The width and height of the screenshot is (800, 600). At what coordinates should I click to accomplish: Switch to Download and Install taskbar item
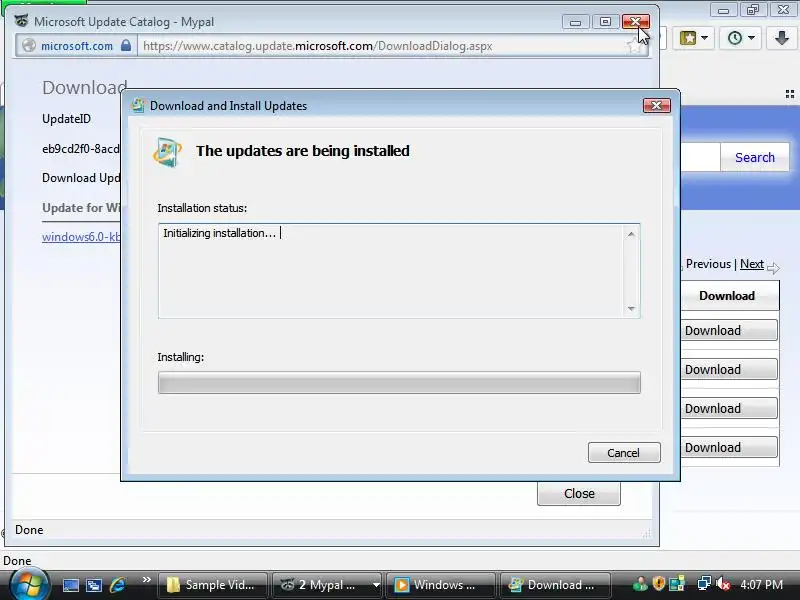tap(555, 585)
